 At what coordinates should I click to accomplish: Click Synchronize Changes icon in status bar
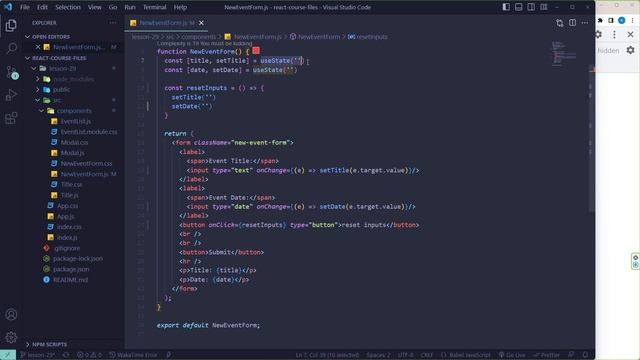pyautogui.click(x=66, y=355)
